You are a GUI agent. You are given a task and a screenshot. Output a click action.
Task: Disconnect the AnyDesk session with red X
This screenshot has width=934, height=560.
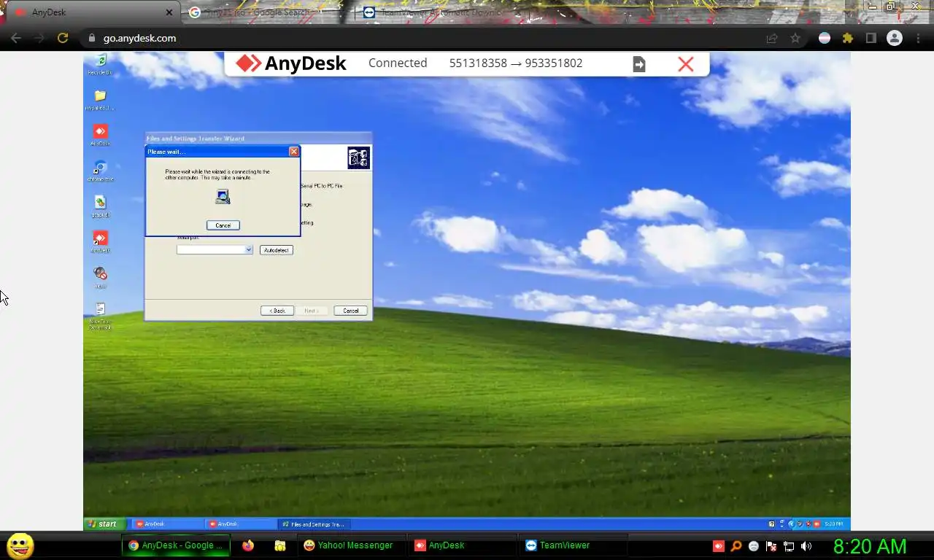[685, 64]
